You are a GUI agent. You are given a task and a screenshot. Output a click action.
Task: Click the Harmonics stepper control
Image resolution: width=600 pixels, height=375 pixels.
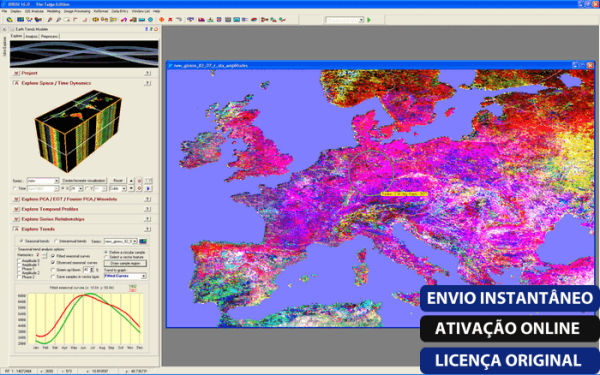44,255
